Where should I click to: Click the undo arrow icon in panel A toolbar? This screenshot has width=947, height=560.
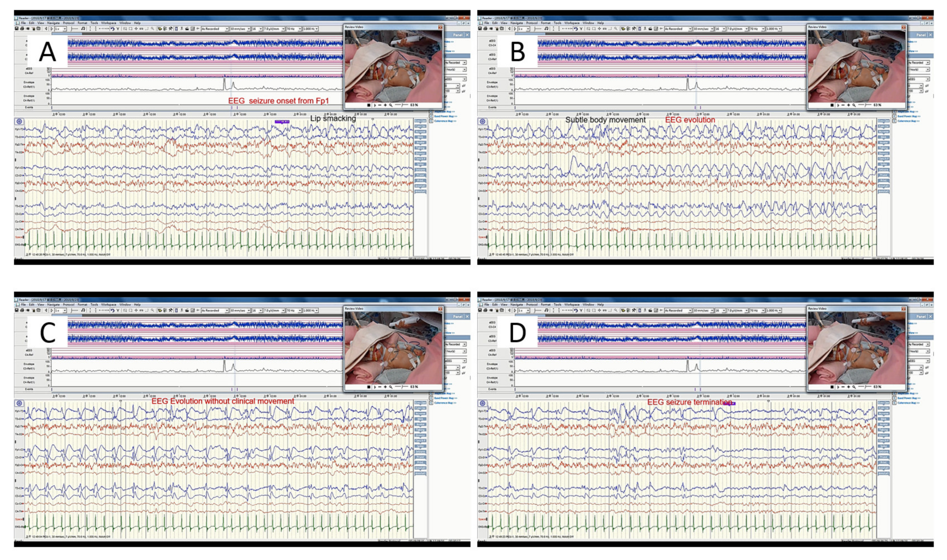pos(113,29)
